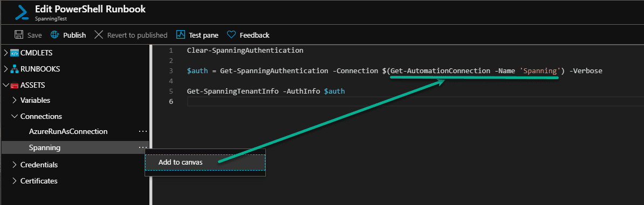Screen dimensions: 644x205
Task: Click the -Verbose parameter
Action: 586,71
